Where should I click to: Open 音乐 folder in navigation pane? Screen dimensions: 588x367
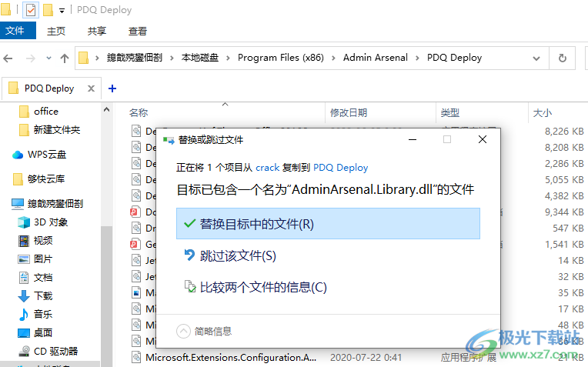pos(43,314)
